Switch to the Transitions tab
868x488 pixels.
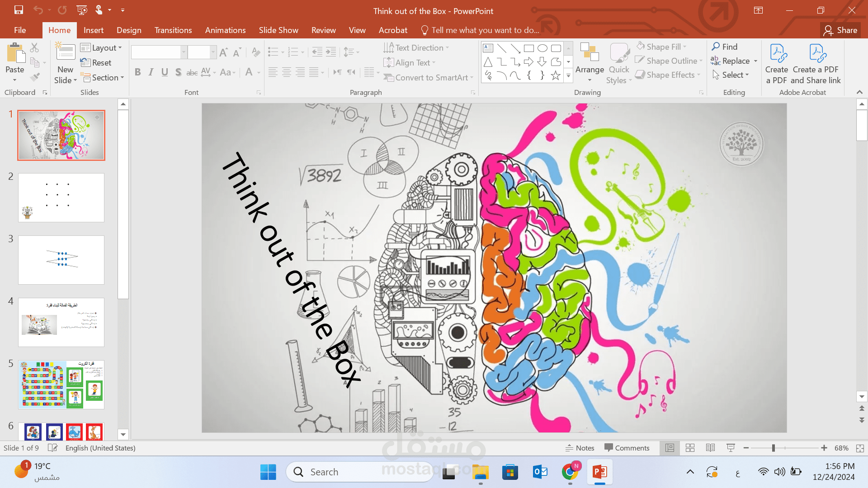173,30
